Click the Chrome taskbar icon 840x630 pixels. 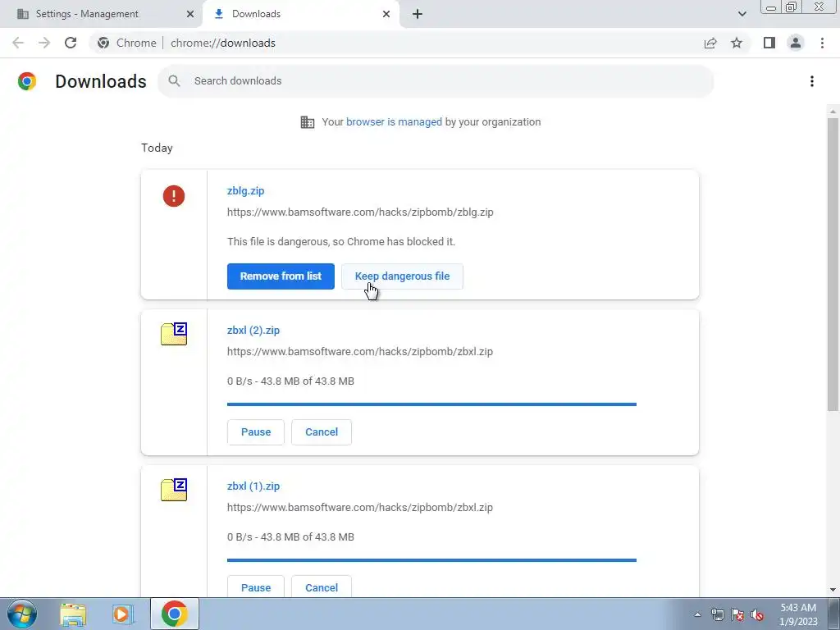coord(174,614)
